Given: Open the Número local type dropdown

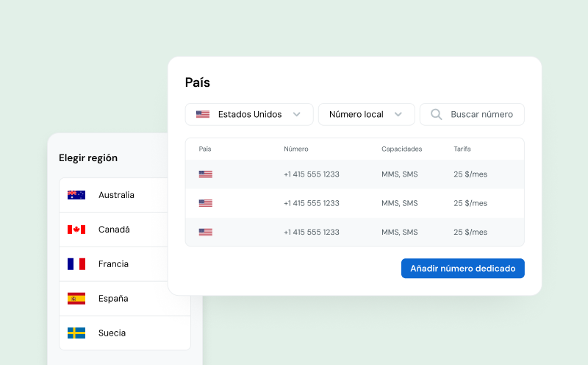Looking at the screenshot, I should [366, 115].
